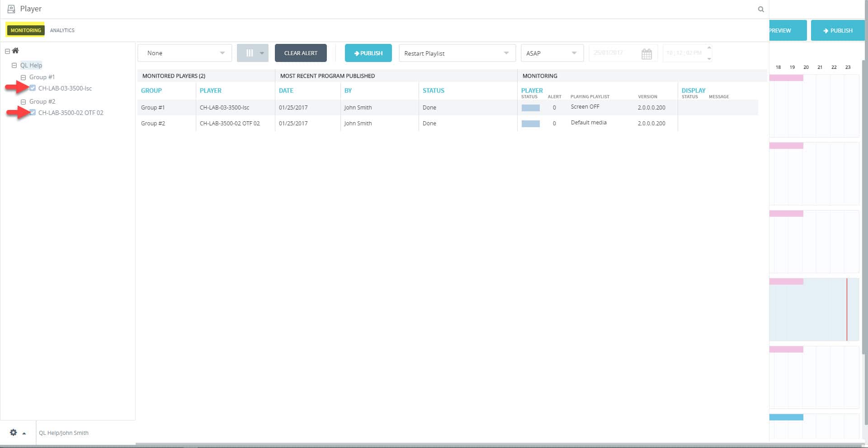Viewport: 868px width, 448px height.
Task: Click the Group #2 player status color bar
Action: pyautogui.click(x=531, y=124)
